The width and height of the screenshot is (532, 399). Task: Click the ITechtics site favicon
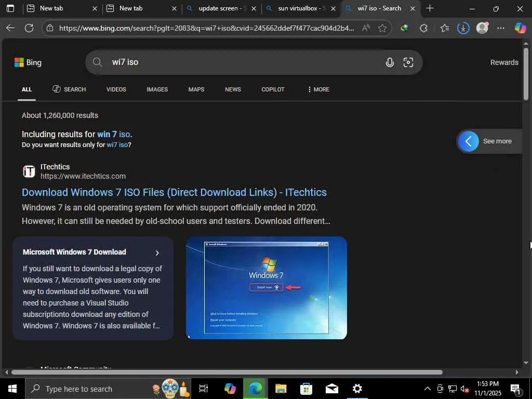click(x=29, y=171)
